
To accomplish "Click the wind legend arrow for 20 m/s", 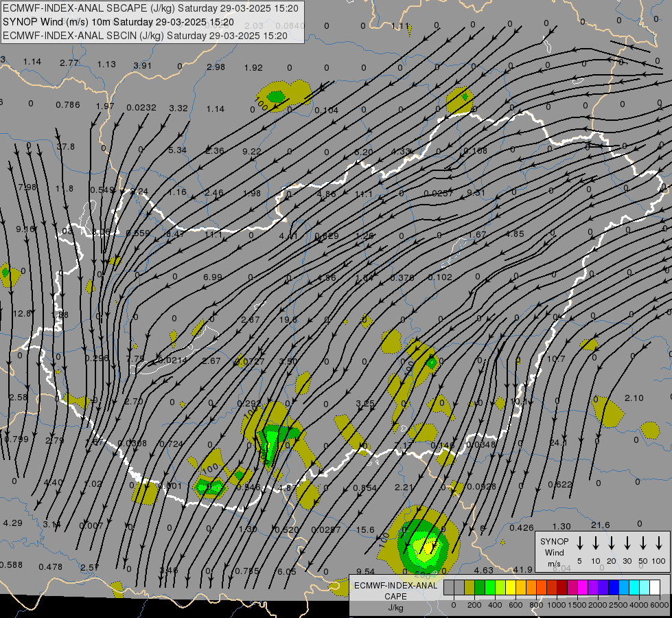I will click(x=612, y=543).
